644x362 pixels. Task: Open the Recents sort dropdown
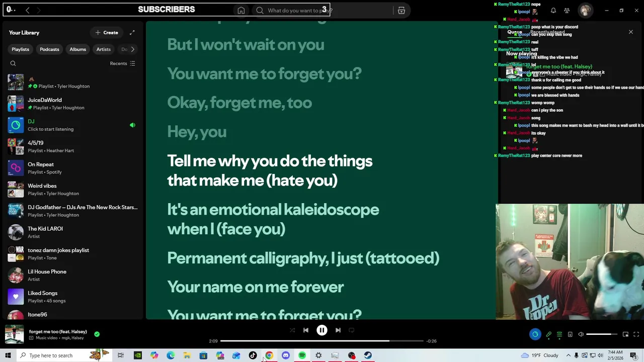coord(122,63)
